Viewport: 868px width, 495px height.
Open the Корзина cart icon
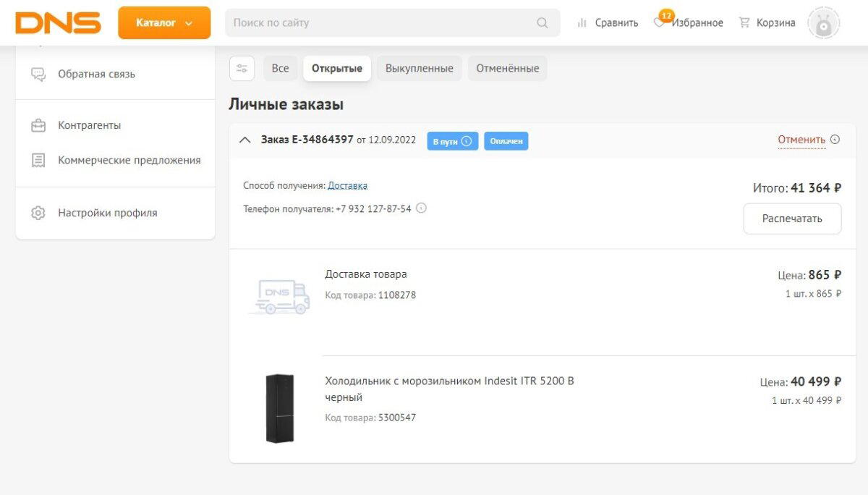point(744,22)
